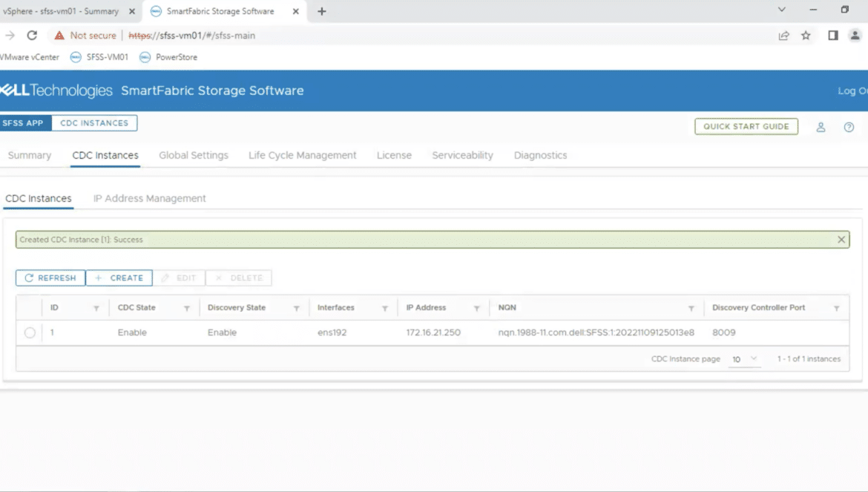
Task: Reload the page with browser refresh icon
Action: pos(32,36)
